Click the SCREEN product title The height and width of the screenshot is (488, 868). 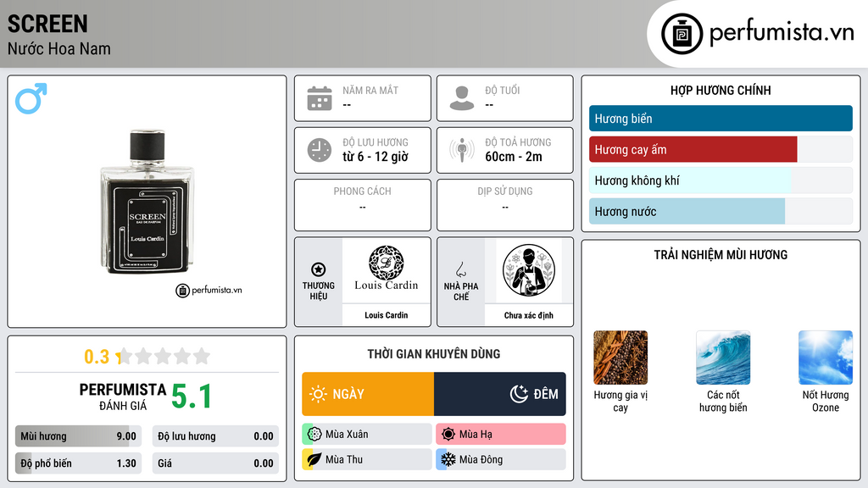coord(47,24)
